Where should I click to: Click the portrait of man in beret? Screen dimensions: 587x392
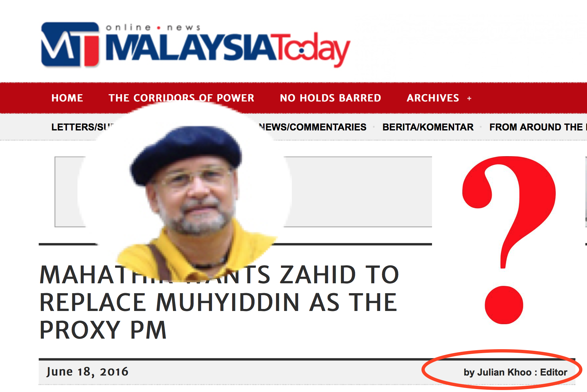185,191
